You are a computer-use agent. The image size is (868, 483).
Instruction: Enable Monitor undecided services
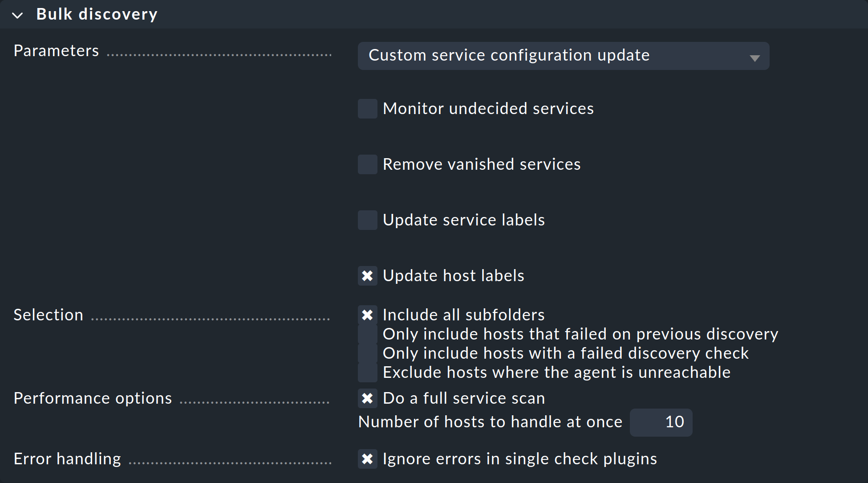click(367, 108)
